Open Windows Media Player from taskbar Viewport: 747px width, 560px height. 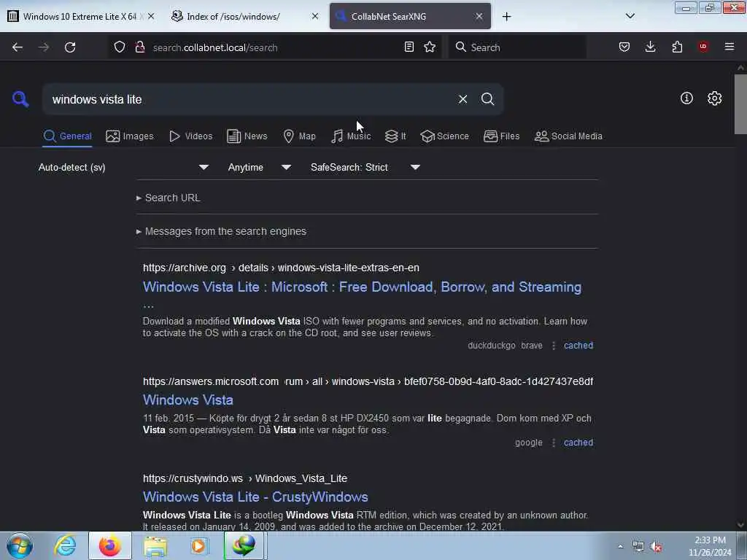click(198, 545)
